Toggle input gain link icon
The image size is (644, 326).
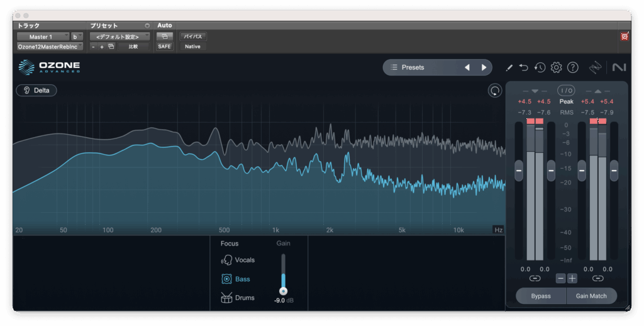point(535,278)
